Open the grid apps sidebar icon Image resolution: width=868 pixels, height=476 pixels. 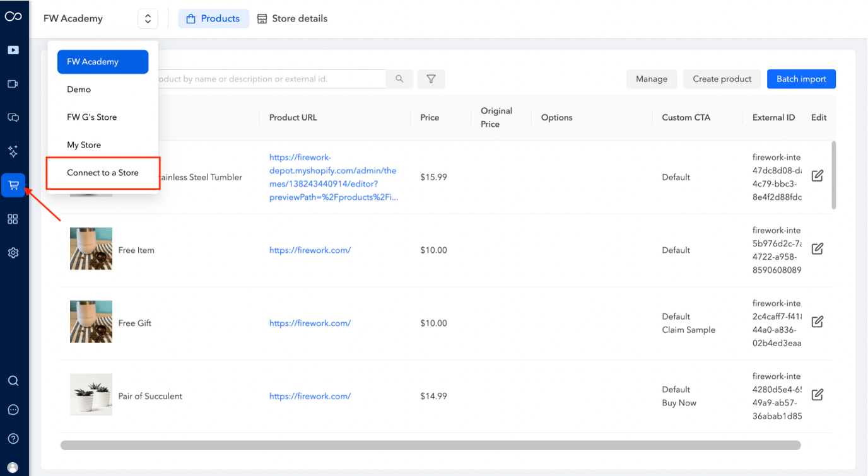(13, 219)
